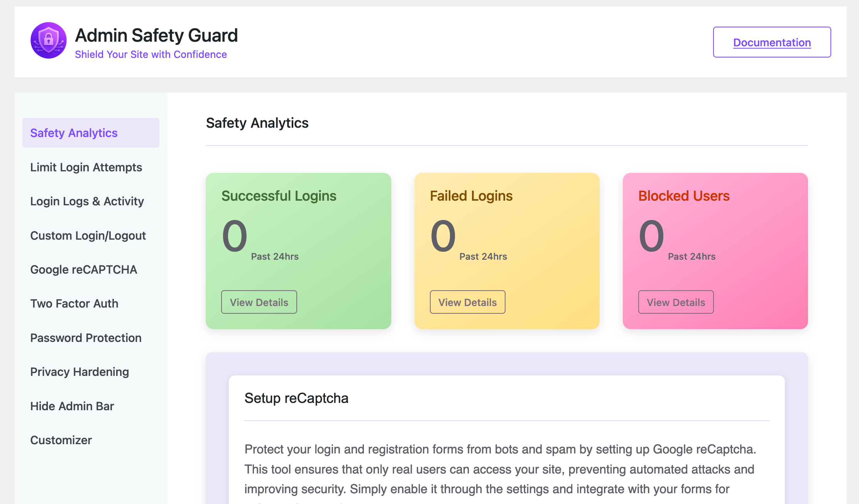The height and width of the screenshot is (504, 859).
Task: Select the Safety Analytics sidebar item
Action: [74, 133]
